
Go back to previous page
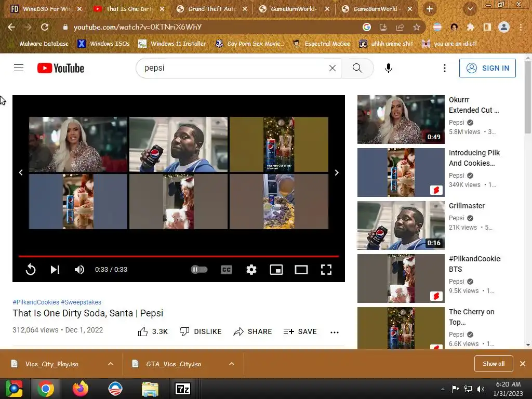point(11,27)
